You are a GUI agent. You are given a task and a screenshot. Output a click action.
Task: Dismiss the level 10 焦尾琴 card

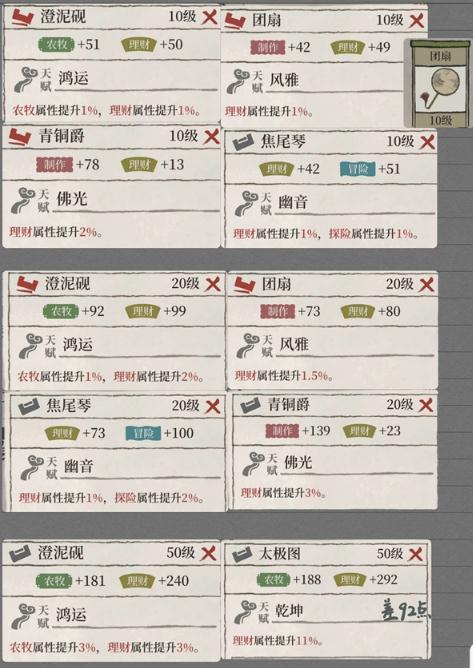click(x=427, y=142)
